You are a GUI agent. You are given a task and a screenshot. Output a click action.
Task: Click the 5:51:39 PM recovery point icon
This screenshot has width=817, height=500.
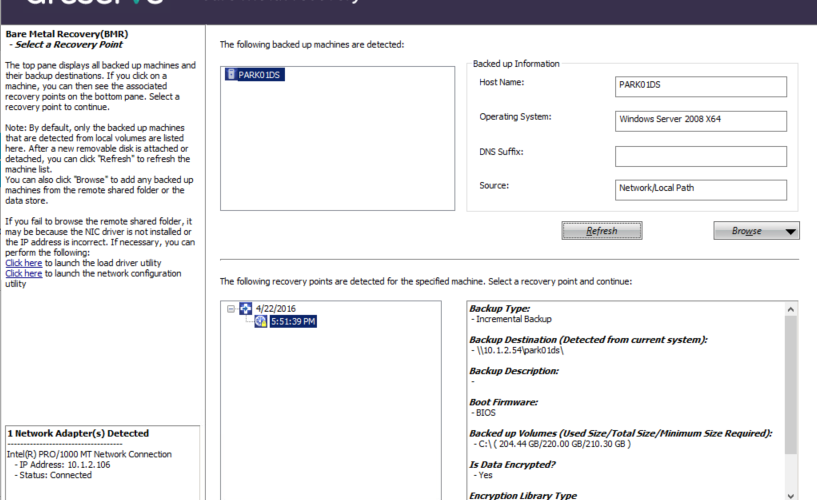click(x=261, y=321)
